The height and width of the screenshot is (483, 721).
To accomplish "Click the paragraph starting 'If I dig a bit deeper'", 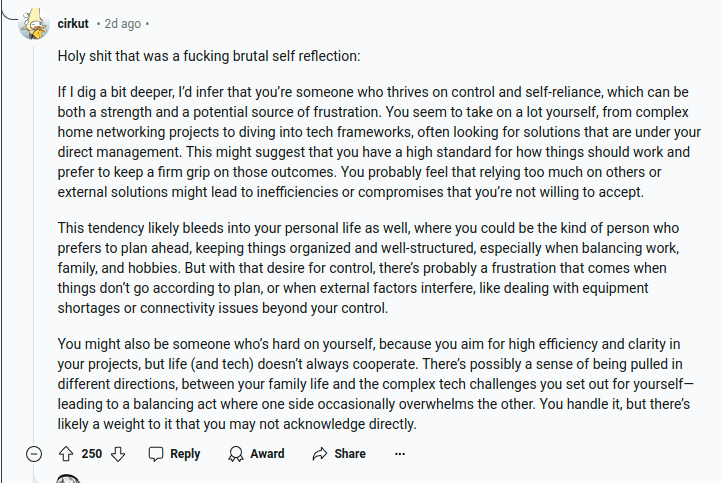I will (x=379, y=142).
